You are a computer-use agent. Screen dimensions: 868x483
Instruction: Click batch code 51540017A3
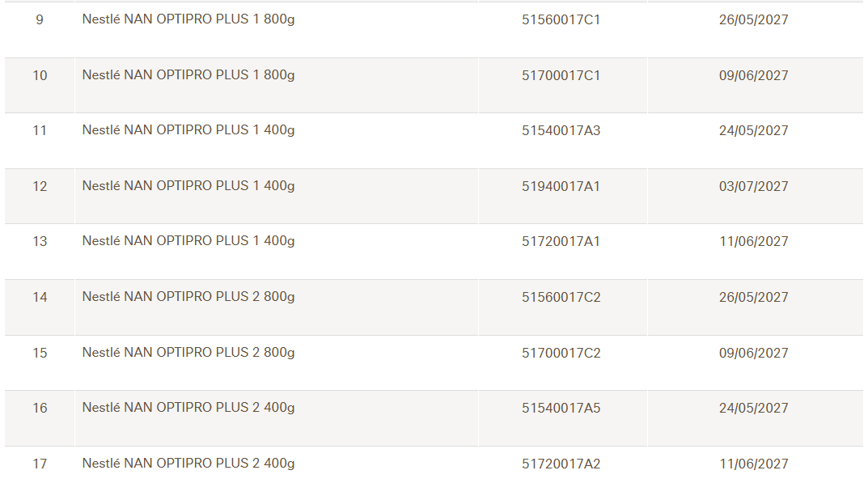click(561, 131)
